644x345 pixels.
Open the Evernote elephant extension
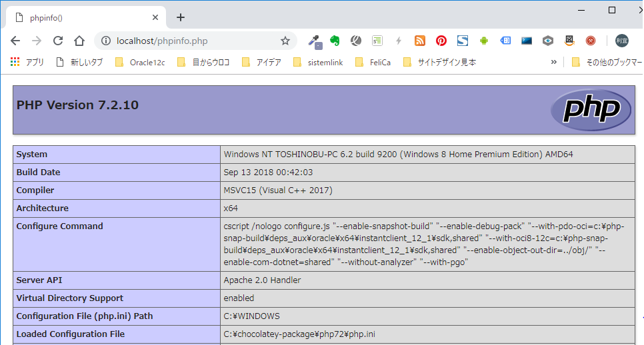335,41
